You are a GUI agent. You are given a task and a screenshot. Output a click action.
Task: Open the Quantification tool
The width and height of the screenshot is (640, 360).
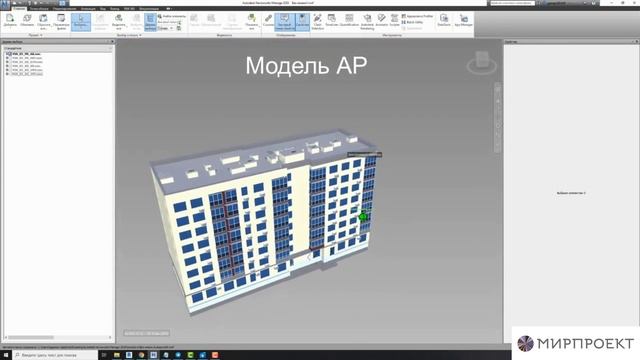coord(349,21)
